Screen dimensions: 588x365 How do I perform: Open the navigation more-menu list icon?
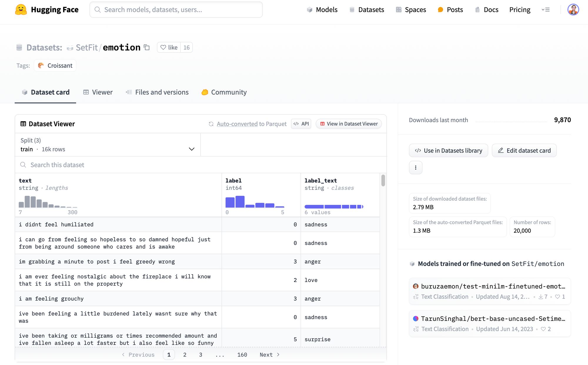[x=546, y=10]
